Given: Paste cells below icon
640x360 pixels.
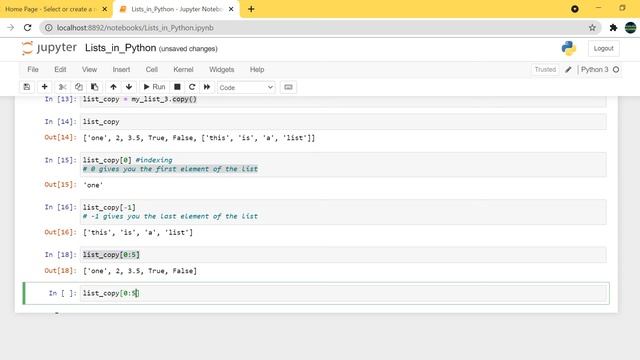Looking at the screenshot, I should click(x=94, y=87).
